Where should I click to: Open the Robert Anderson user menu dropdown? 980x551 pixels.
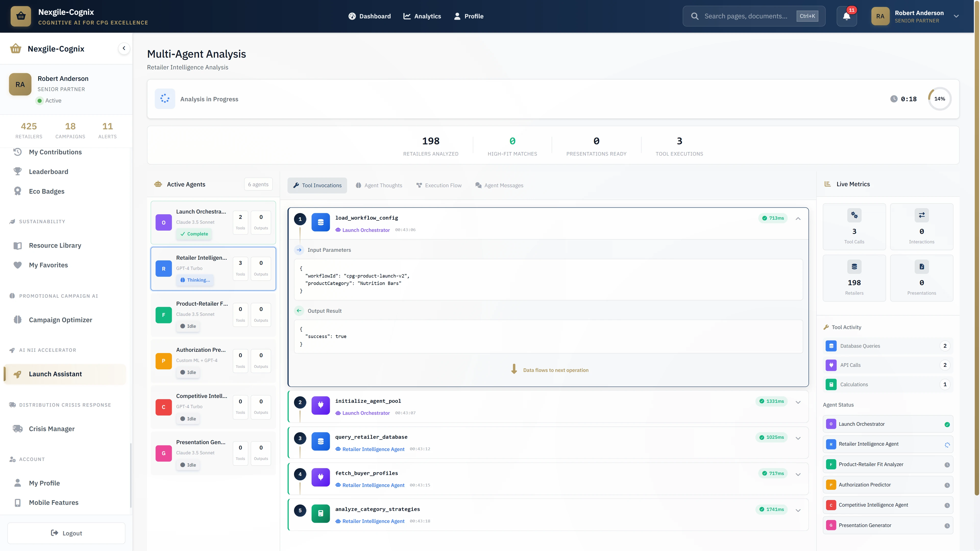956,16
